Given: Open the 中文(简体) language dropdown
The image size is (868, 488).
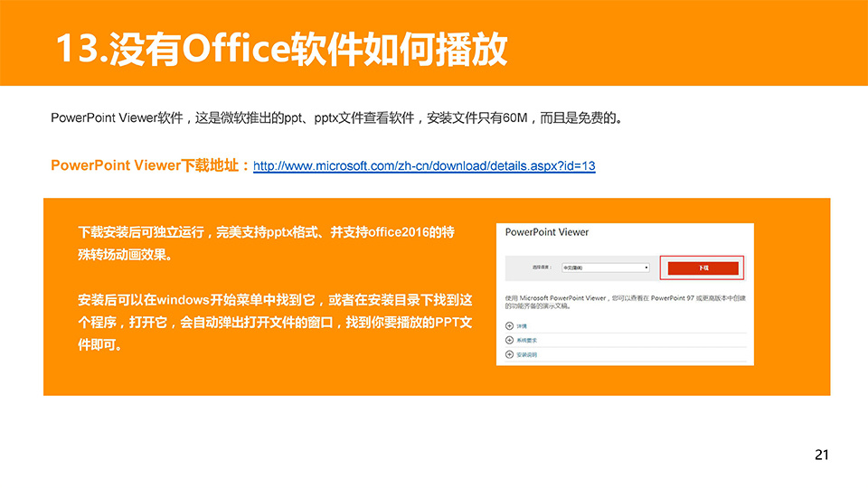Looking at the screenshot, I should (604, 267).
